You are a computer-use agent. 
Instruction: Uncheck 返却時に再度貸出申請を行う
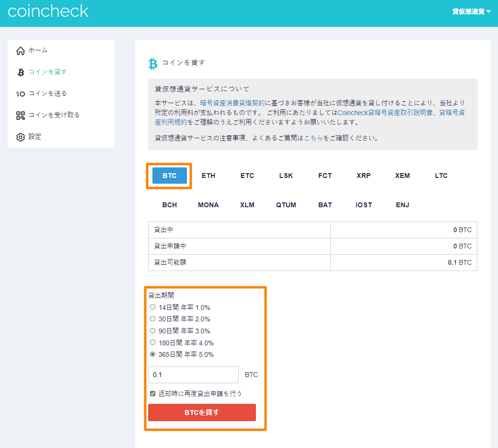pyautogui.click(x=152, y=392)
